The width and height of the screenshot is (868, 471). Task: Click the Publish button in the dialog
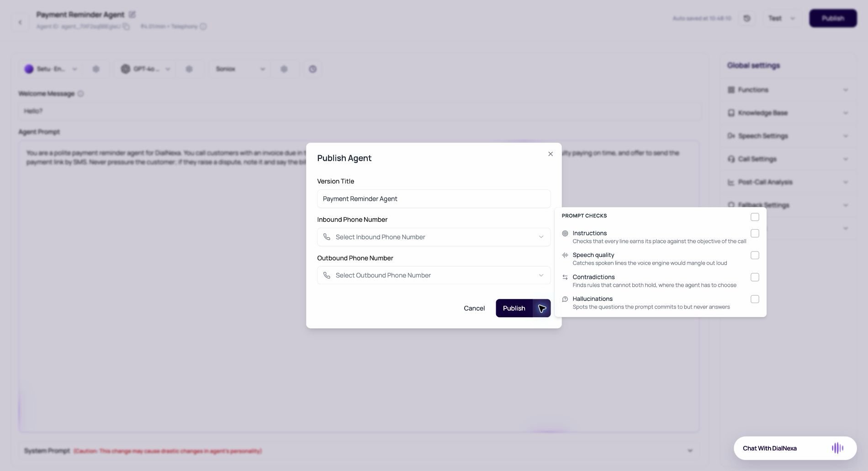[x=514, y=308]
